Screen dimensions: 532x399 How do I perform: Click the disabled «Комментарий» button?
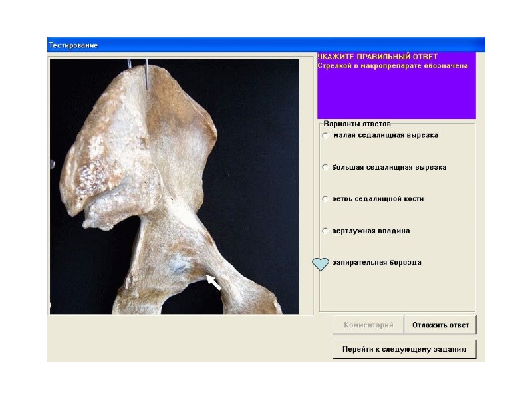click(368, 325)
